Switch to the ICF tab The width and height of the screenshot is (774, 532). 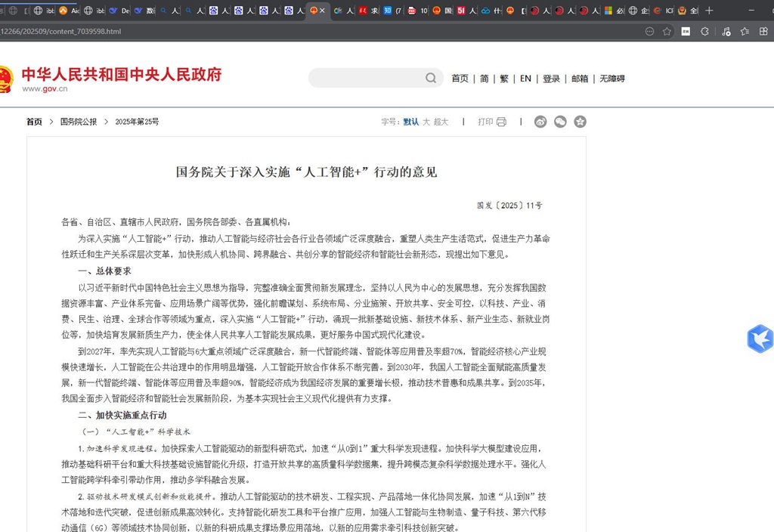tap(664, 11)
